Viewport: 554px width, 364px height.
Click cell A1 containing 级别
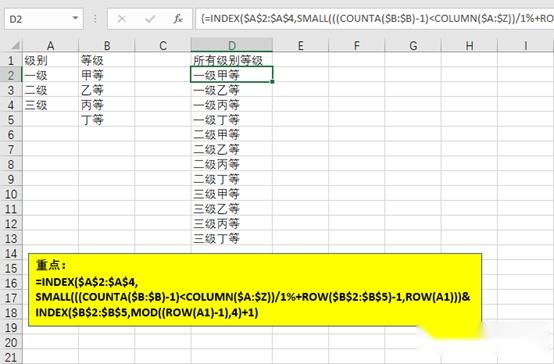point(51,60)
